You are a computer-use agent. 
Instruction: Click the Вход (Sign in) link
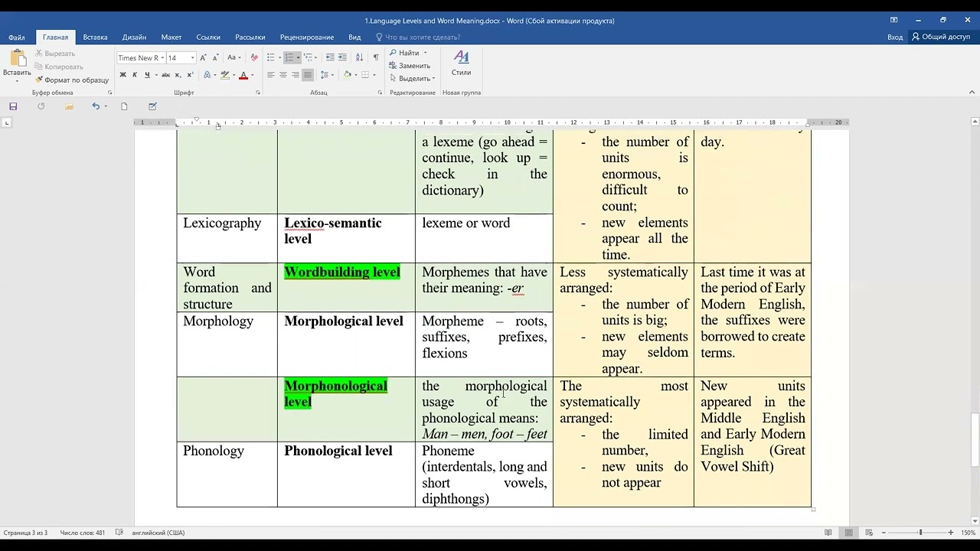point(895,37)
